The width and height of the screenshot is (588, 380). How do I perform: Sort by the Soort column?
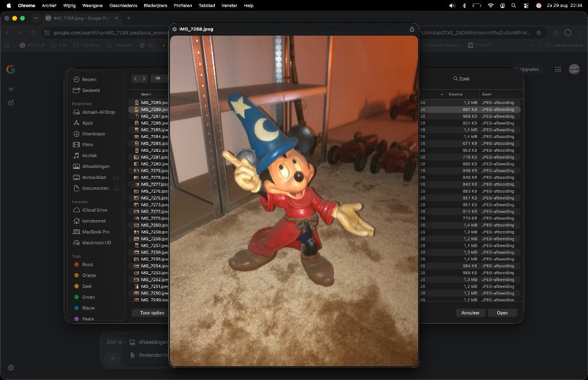click(x=486, y=94)
